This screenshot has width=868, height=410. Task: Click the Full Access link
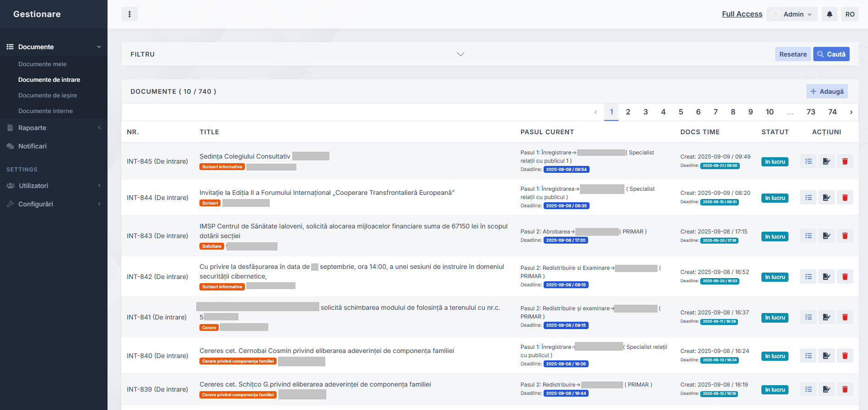(742, 14)
